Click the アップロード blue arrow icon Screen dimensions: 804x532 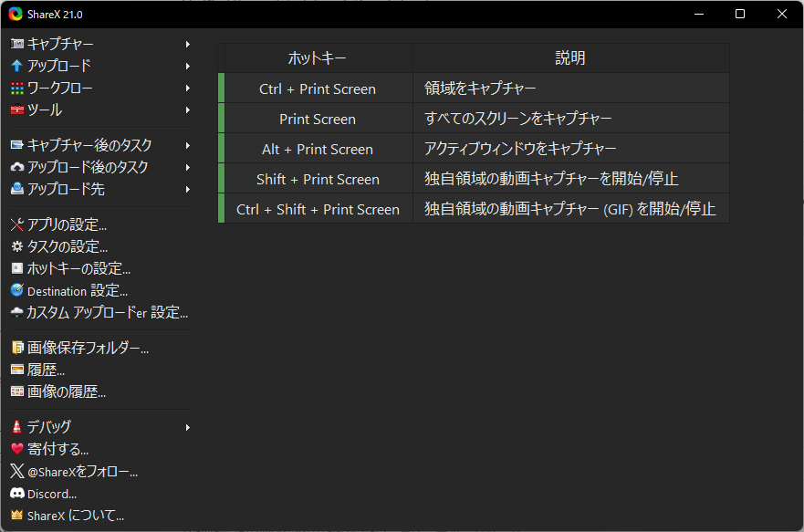[17, 66]
